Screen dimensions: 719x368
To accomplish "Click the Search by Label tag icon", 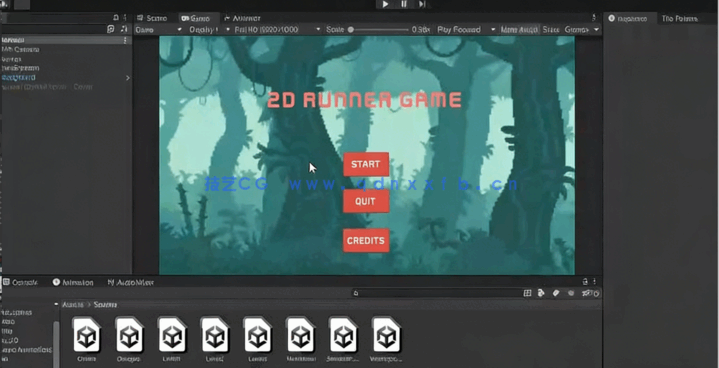I will coord(556,293).
